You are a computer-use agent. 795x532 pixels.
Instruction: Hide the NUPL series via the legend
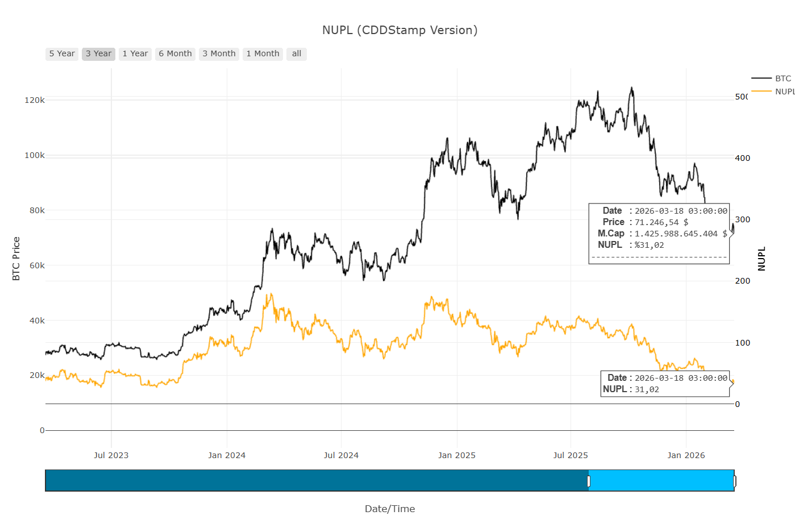pos(784,92)
